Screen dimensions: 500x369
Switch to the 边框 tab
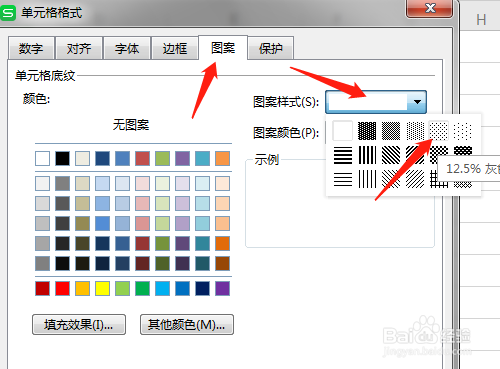[x=175, y=49]
